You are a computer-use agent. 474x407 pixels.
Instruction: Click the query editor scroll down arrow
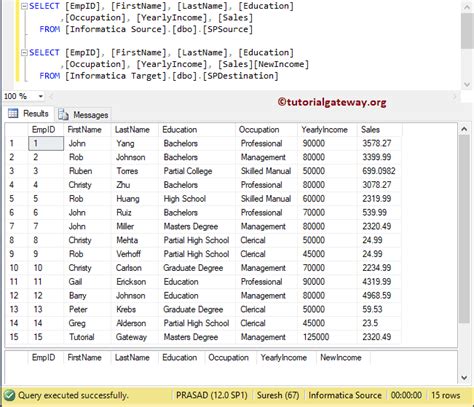click(467, 84)
